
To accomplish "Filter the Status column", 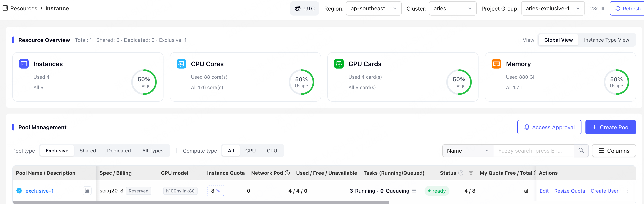I will tap(471, 173).
